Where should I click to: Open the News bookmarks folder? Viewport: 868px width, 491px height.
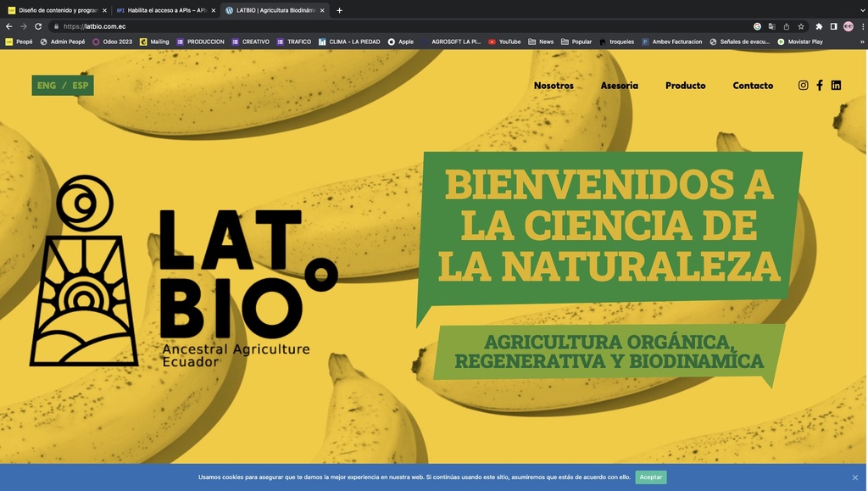pyautogui.click(x=541, y=42)
